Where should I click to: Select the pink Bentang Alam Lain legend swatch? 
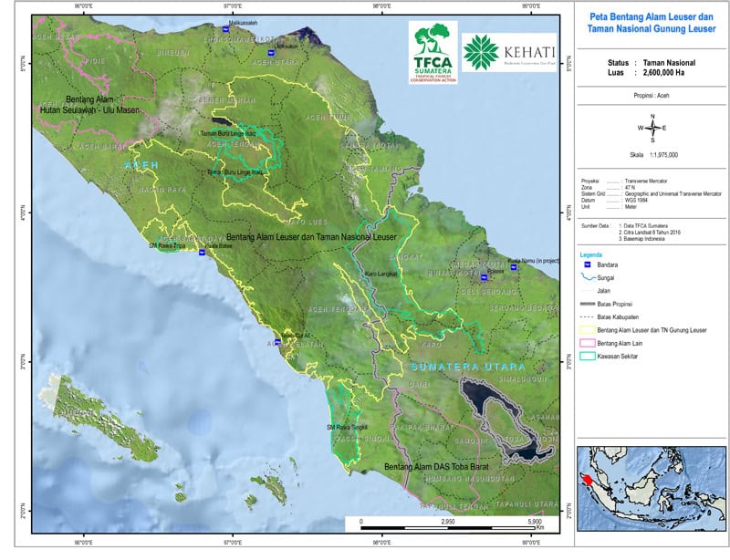(x=591, y=342)
